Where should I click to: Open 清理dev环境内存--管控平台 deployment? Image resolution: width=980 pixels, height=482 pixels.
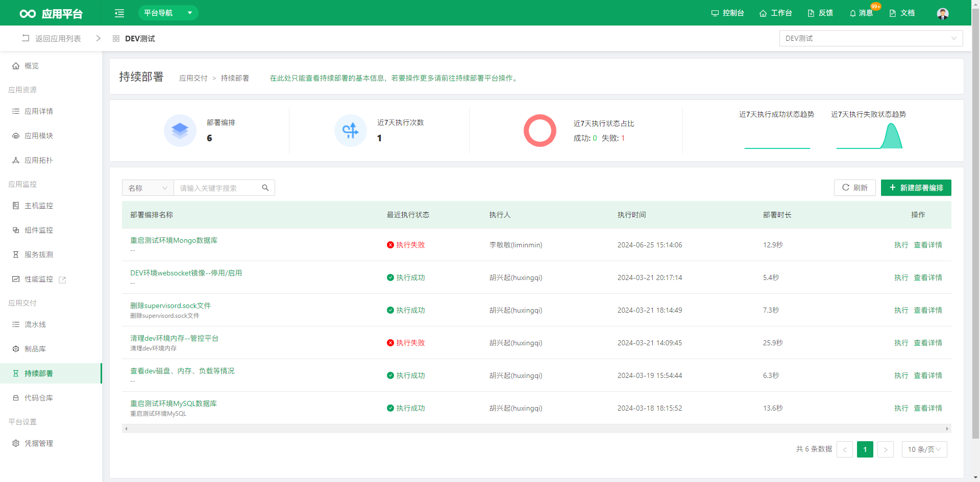point(174,338)
